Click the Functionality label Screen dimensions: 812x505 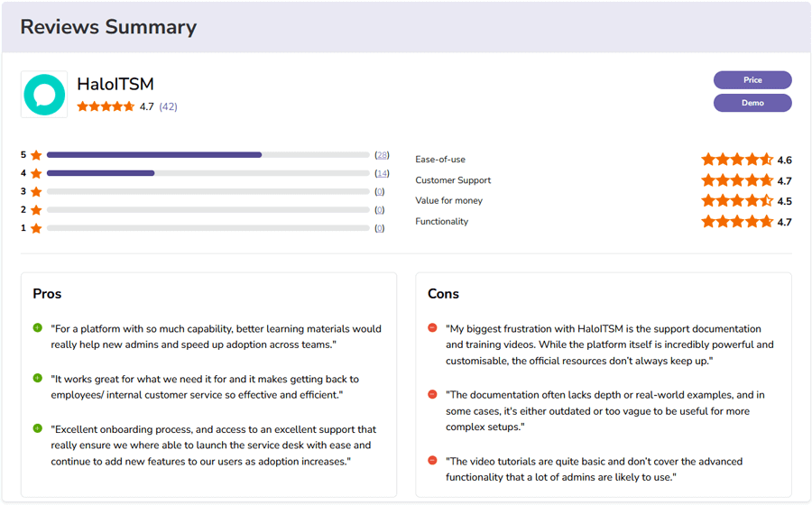point(442,222)
